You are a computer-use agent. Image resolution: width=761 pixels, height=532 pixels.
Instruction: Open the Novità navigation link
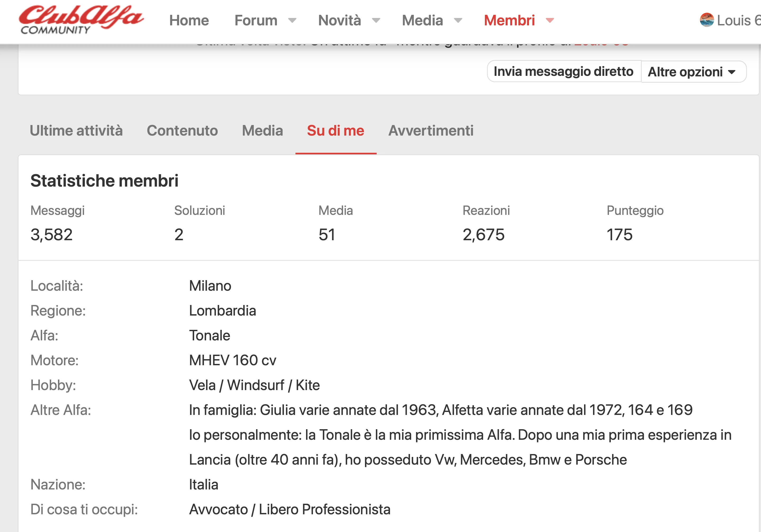pyautogui.click(x=339, y=21)
